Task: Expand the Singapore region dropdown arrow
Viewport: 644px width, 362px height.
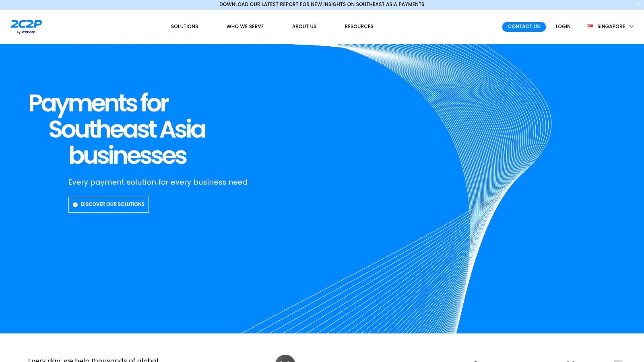Action: coord(631,27)
